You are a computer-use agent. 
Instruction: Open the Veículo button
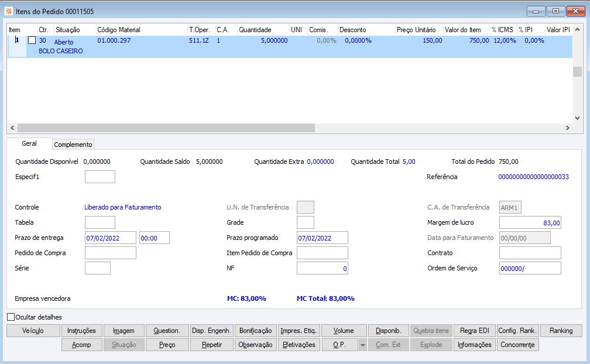[33, 331]
